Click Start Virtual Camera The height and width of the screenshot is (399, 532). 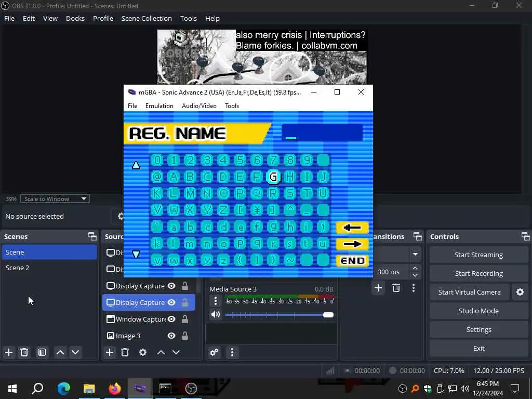[469, 292]
